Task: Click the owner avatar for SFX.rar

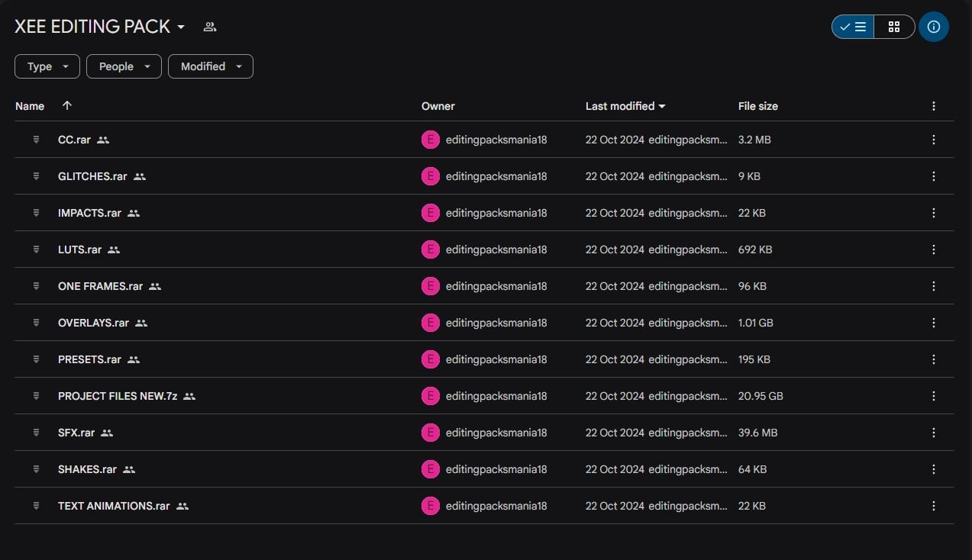Action: click(431, 433)
